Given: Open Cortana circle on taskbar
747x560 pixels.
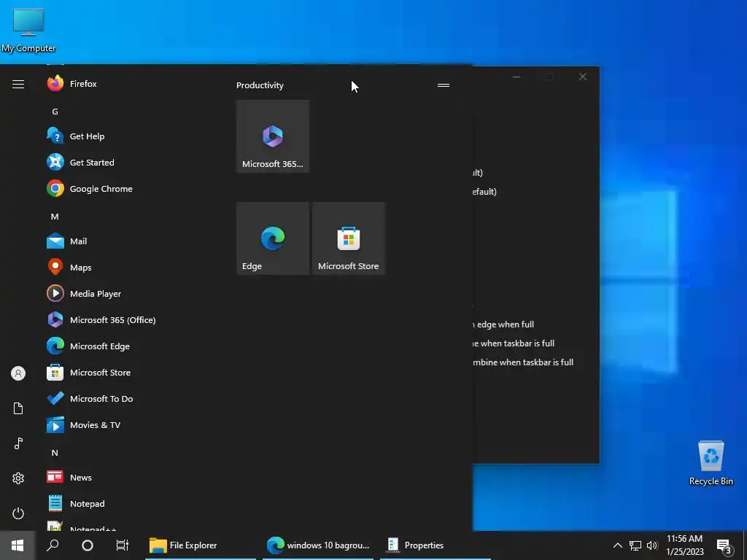Looking at the screenshot, I should click(88, 545).
